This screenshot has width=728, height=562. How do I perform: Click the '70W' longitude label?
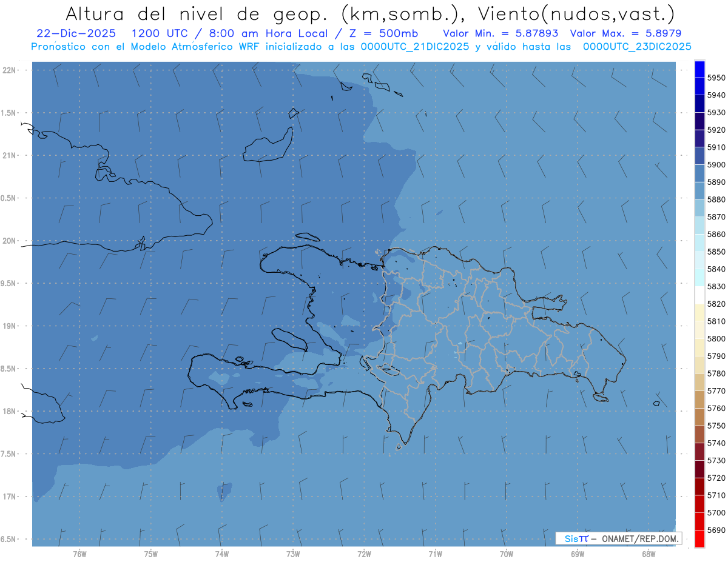(x=507, y=554)
